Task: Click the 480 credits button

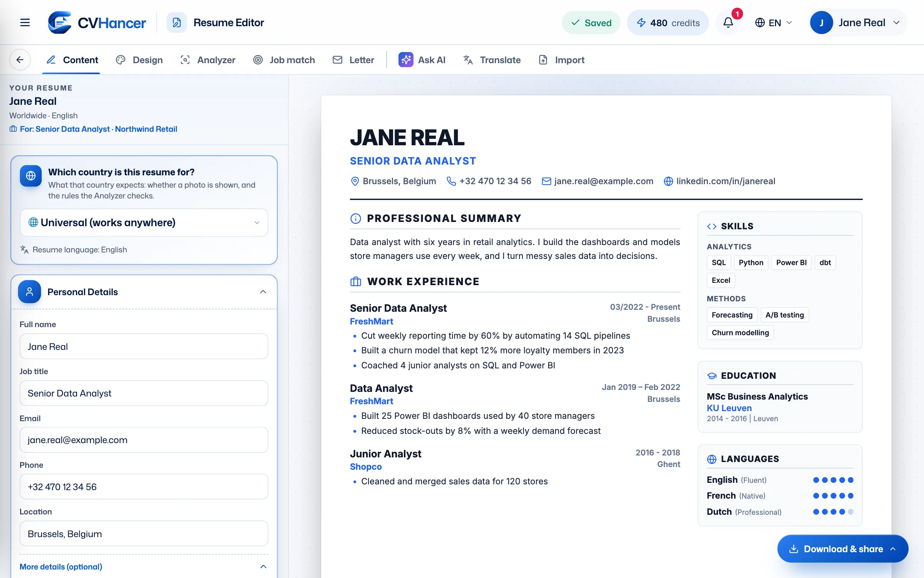Action: click(668, 23)
